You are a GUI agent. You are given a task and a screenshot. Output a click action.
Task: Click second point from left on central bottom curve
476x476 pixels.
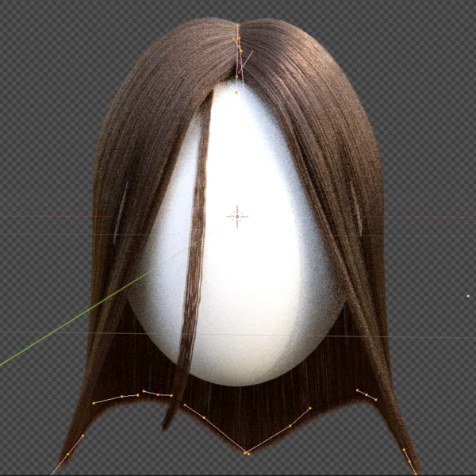point(204,418)
